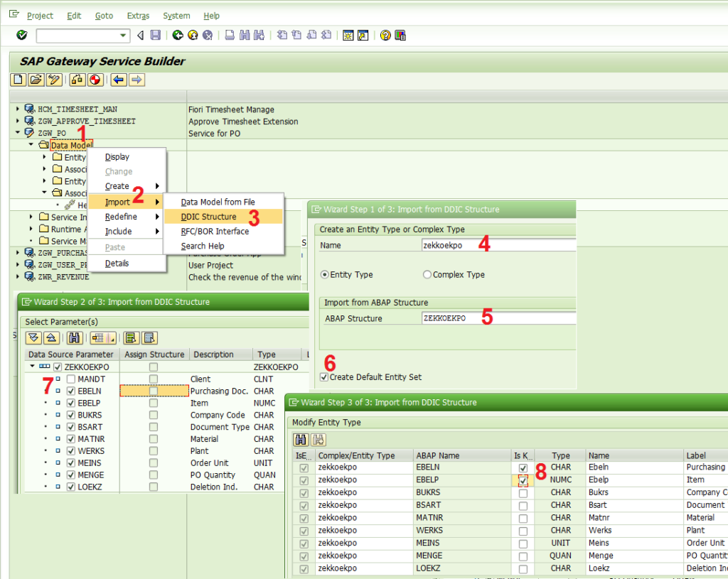Image resolution: width=728 pixels, height=579 pixels.
Task: Open the Project menu
Action: [40, 16]
